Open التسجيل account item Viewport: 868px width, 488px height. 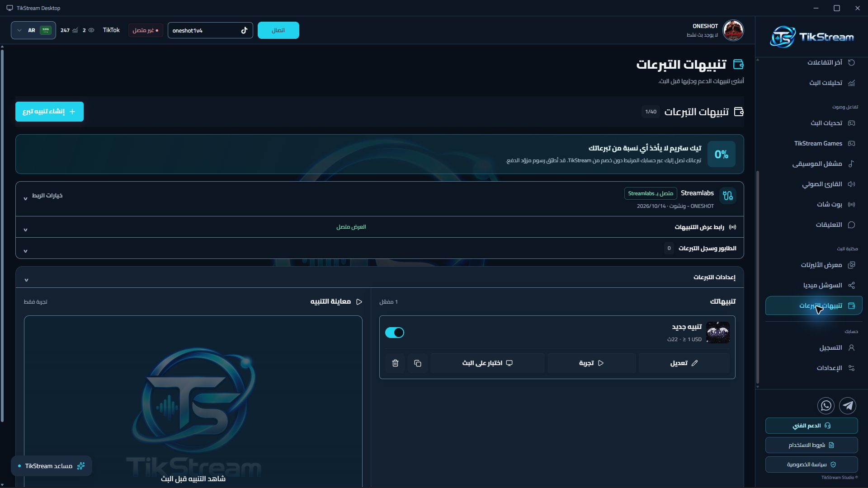pyautogui.click(x=814, y=347)
